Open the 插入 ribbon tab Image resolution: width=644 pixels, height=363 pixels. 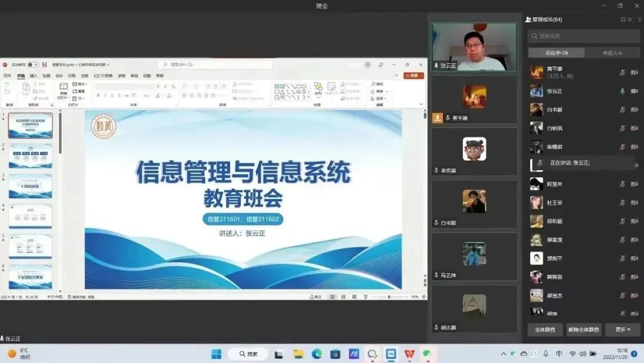pos(33,76)
